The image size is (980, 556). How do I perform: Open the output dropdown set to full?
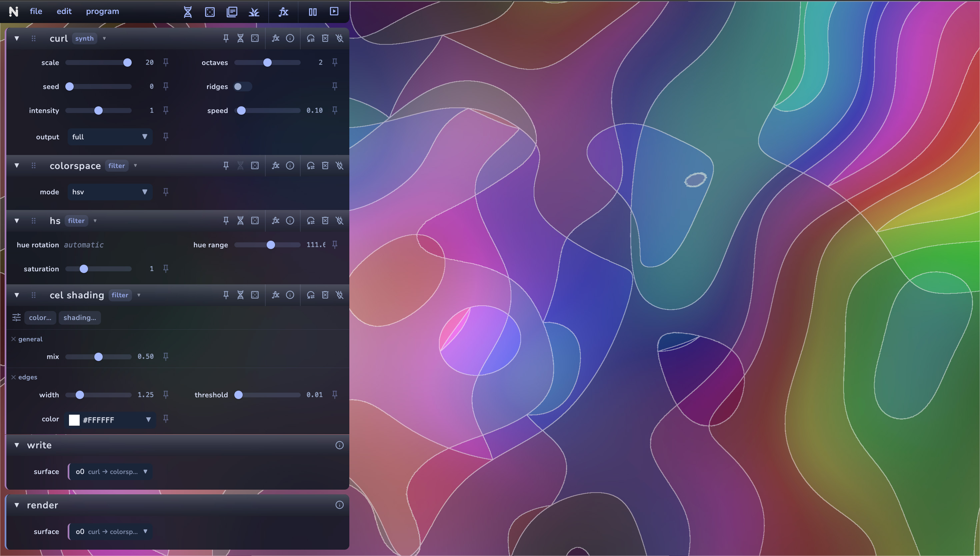point(110,137)
